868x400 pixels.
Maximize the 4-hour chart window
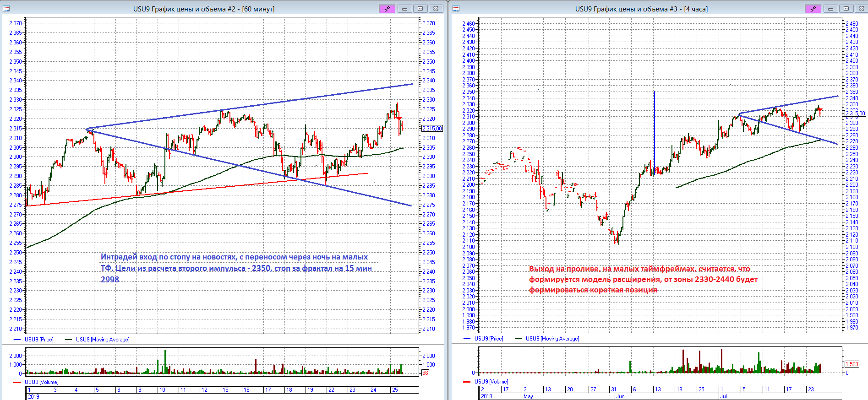coord(846,9)
